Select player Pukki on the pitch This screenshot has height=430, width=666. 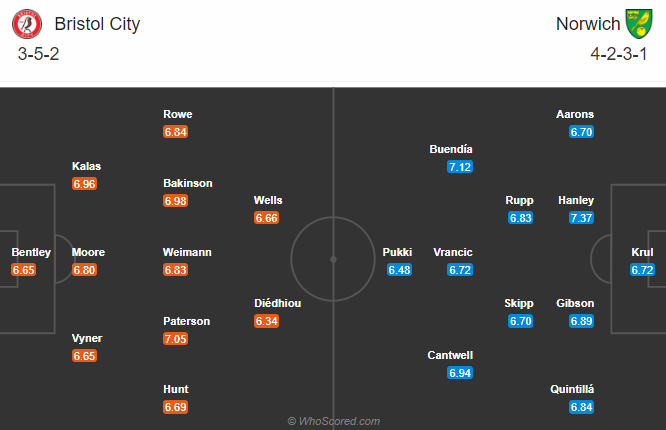[x=397, y=252]
